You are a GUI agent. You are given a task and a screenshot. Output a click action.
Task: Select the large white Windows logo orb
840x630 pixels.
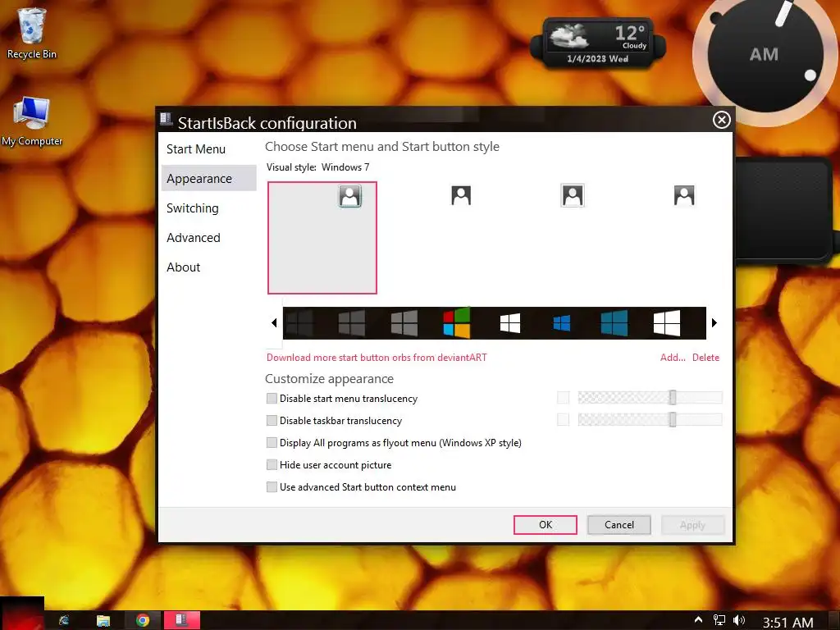click(x=667, y=323)
